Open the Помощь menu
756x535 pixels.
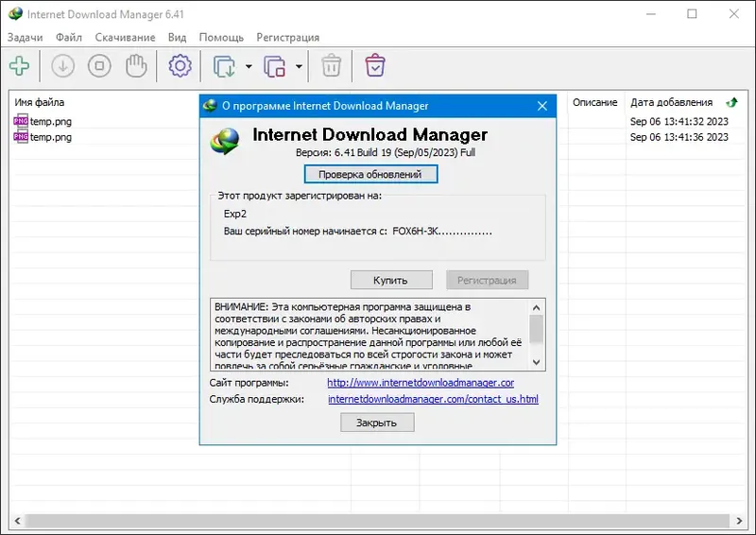tap(221, 38)
